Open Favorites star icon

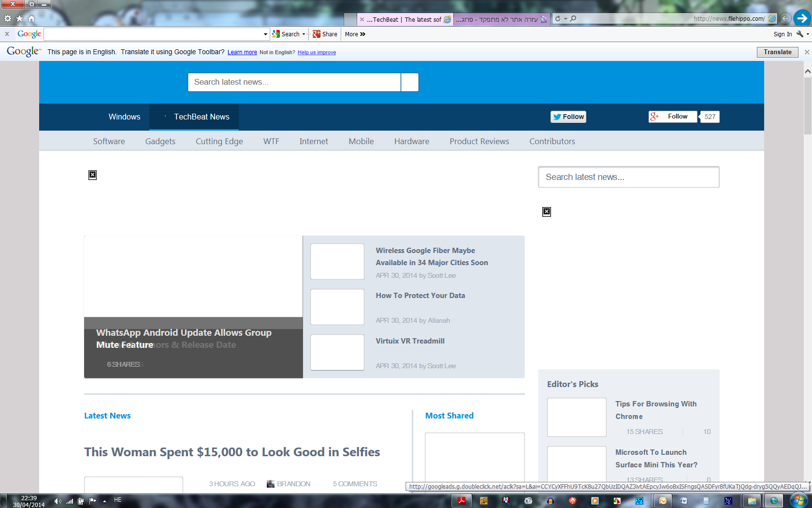19,18
